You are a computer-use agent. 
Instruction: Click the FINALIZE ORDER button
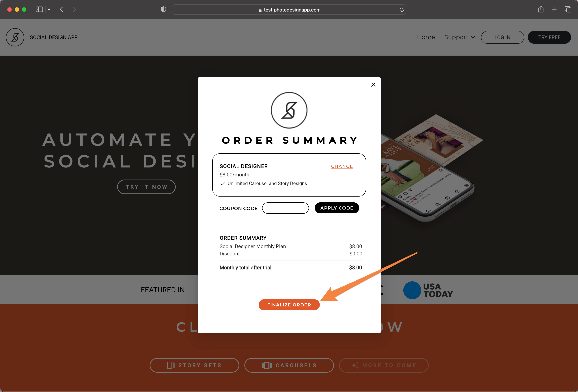click(289, 304)
